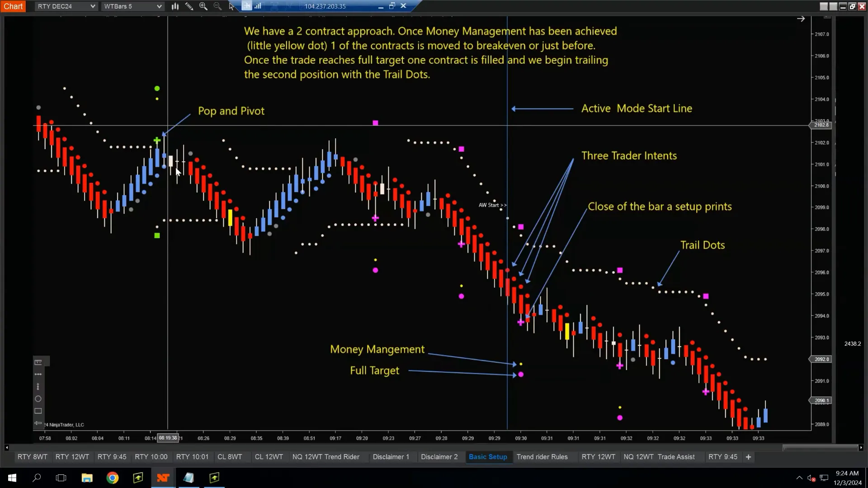Open the RTY DEC24 instrument dropdown
This screenshot has width=868, height=488.
coord(66,6)
